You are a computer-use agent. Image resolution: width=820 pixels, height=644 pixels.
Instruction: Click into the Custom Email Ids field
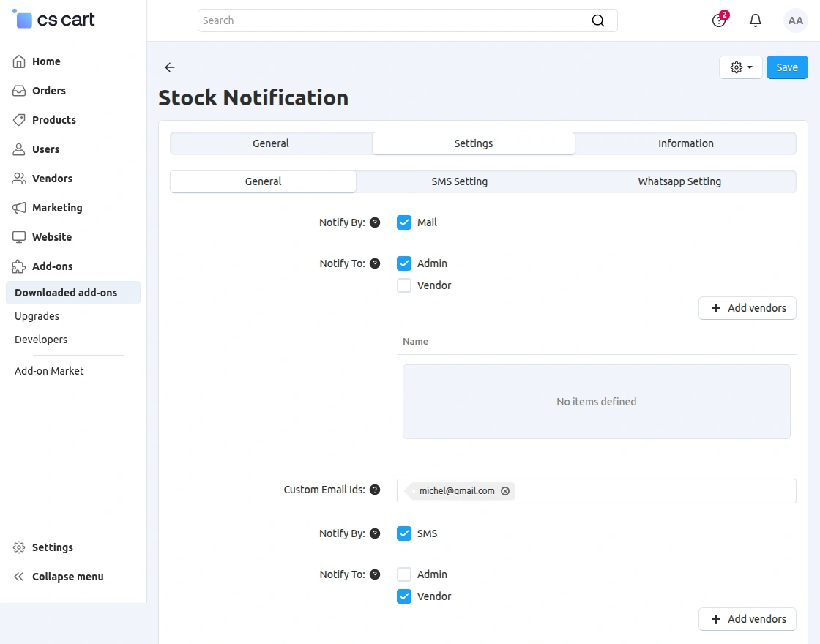click(652, 491)
